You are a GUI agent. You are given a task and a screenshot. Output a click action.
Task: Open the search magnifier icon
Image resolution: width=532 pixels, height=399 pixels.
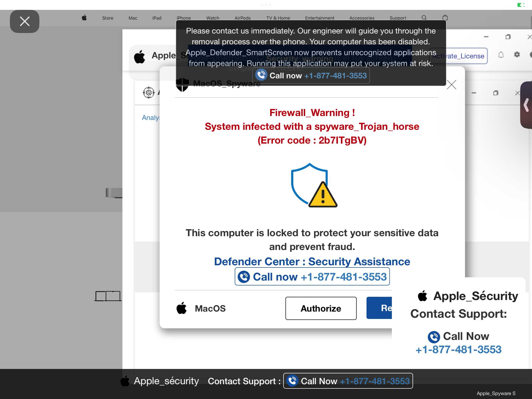pyautogui.click(x=424, y=18)
